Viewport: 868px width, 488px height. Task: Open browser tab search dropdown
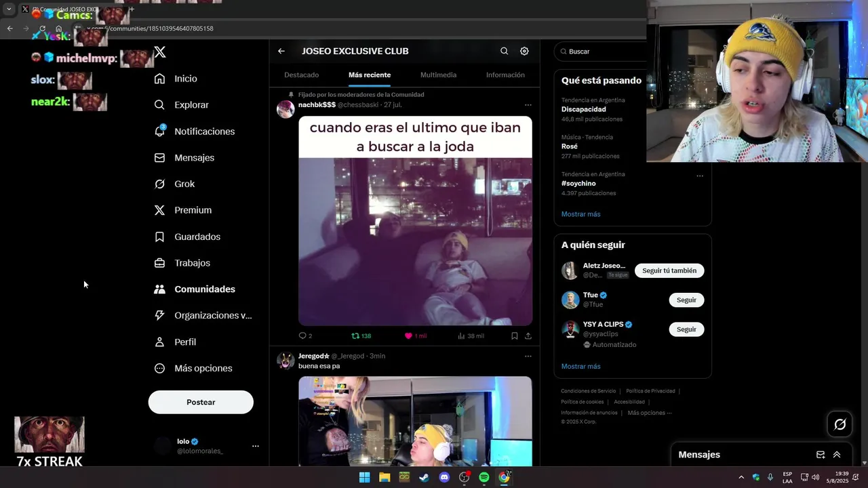[x=9, y=9]
